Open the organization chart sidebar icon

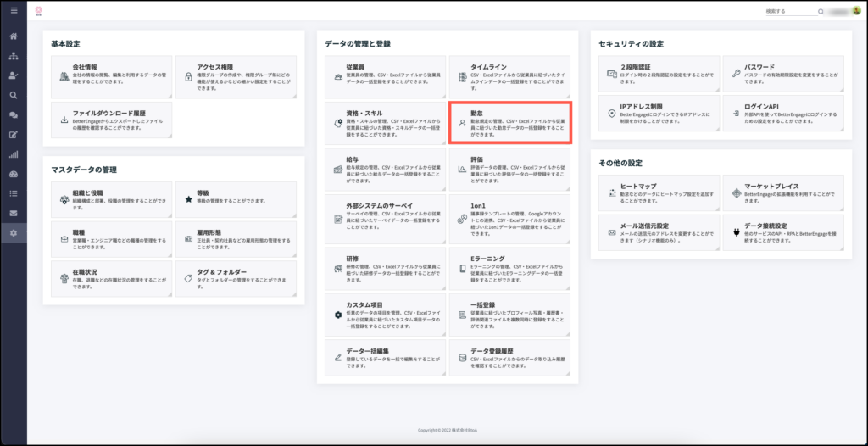click(14, 56)
